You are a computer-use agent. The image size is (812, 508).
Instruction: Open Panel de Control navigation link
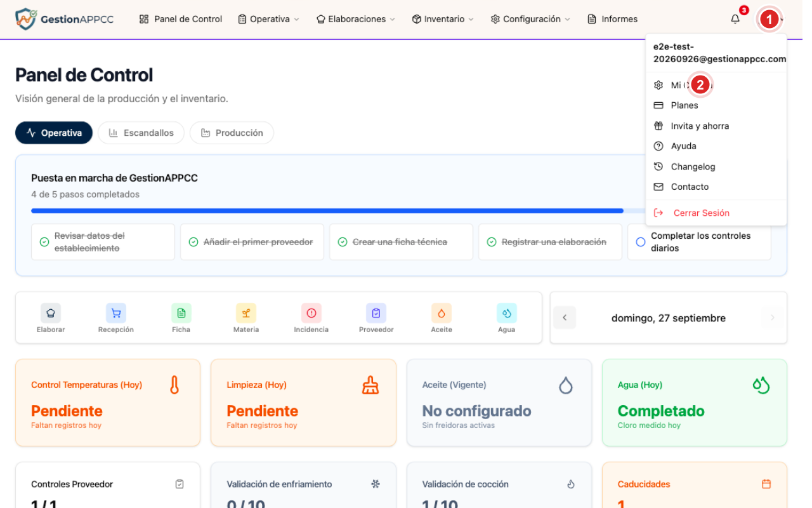click(181, 19)
